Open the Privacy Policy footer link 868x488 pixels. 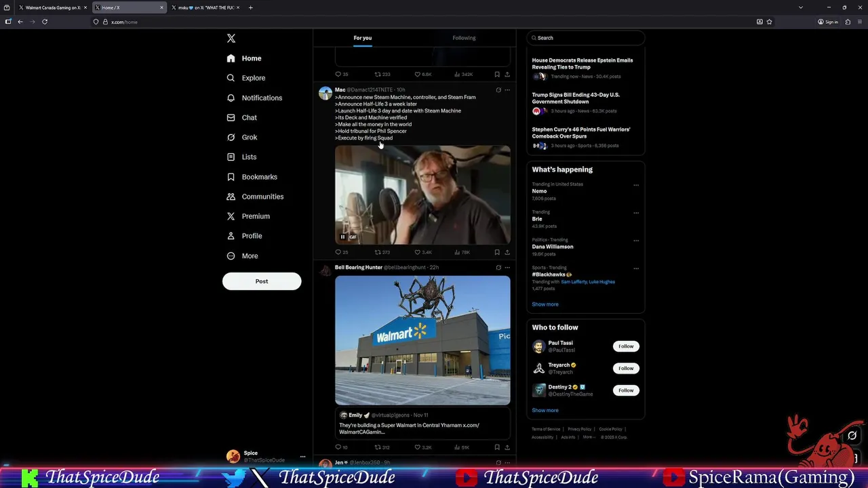(x=579, y=429)
